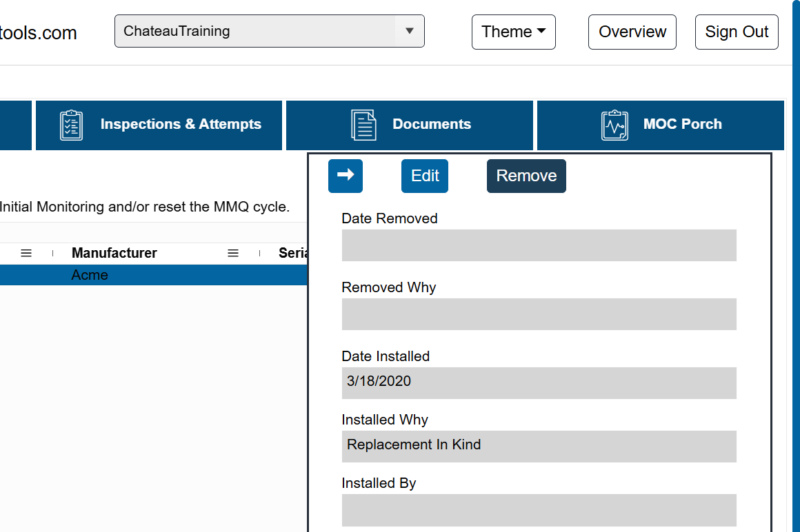Select the Acme table row
The width and height of the screenshot is (800, 532).
pyautogui.click(x=153, y=275)
